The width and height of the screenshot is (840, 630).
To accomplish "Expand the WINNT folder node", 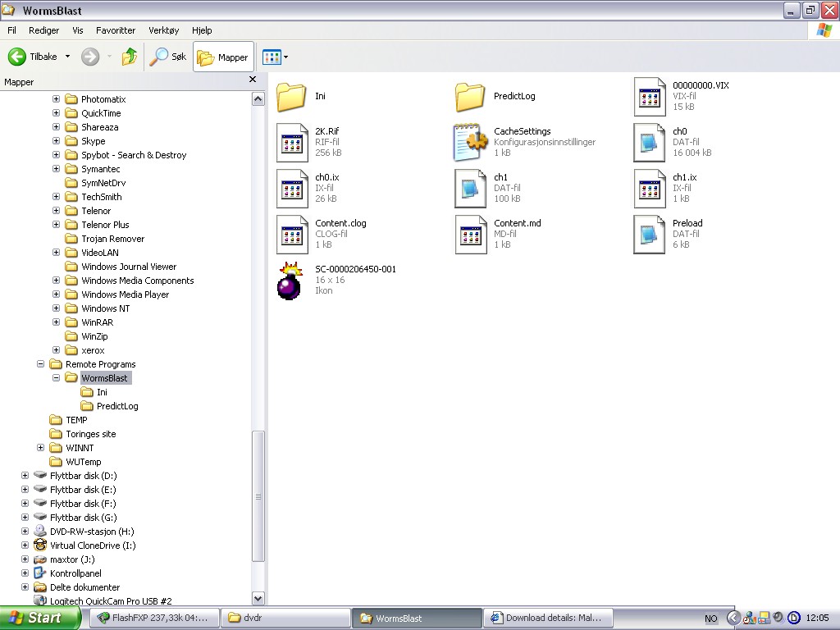I will click(x=41, y=447).
